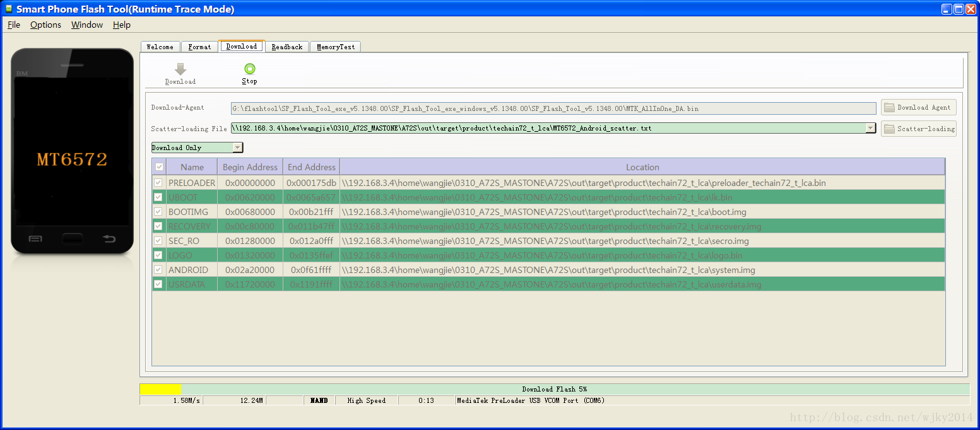The height and width of the screenshot is (430, 980).
Task: Toggle the select-all checkbox in table header
Action: click(x=159, y=167)
